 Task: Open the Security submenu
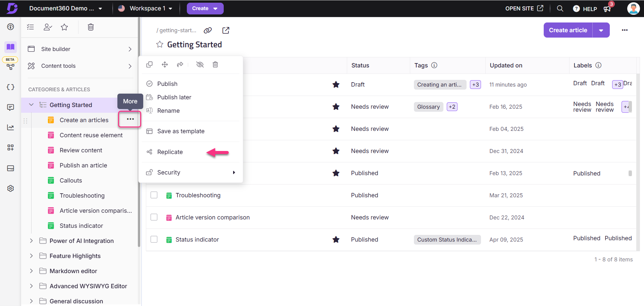(x=191, y=172)
